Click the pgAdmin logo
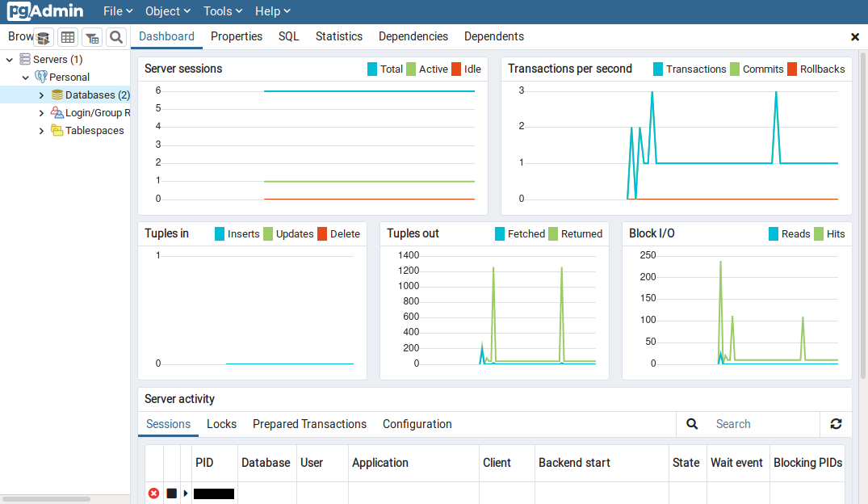868x504 pixels. [45, 11]
